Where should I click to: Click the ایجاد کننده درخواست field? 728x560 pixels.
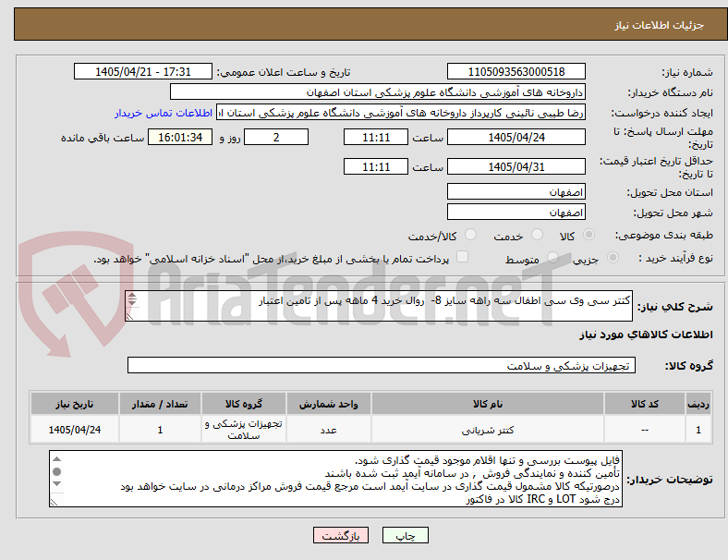click(x=401, y=113)
